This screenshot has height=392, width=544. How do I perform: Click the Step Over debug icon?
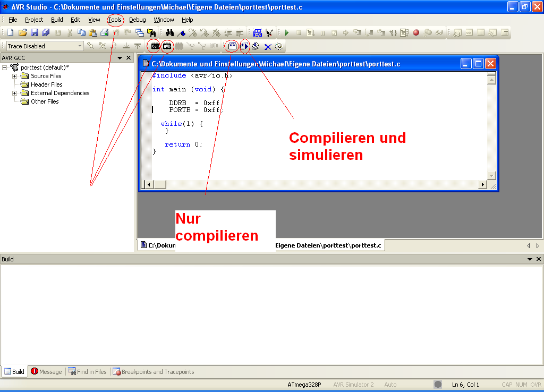pos(369,32)
